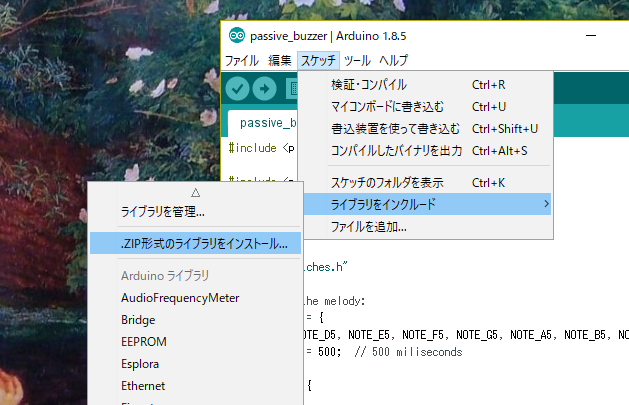Open the ヘルプ menu

[x=394, y=61]
